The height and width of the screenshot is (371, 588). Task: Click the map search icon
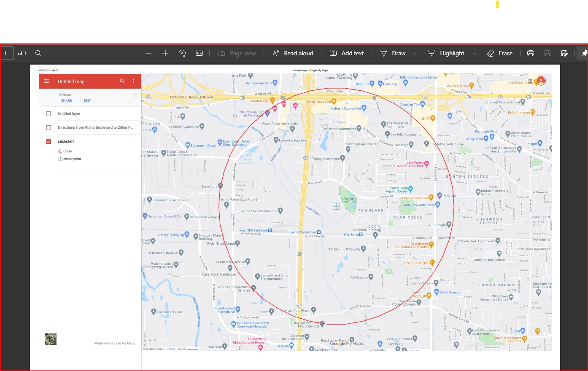pos(122,81)
